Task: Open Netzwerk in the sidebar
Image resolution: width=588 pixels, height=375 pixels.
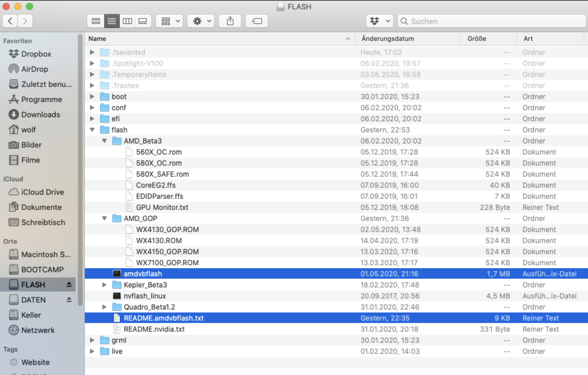Action: (38, 330)
